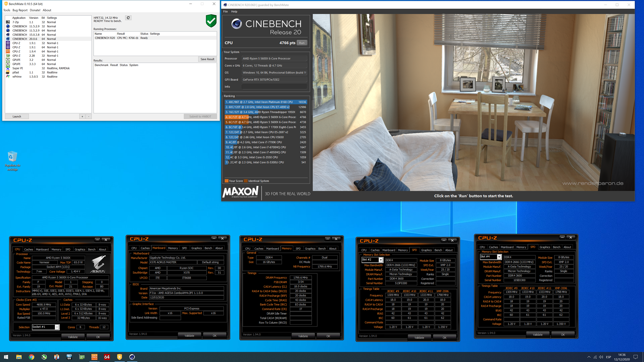Switch to Bench tab in CPU-Z Slot #2 window
The image size is (644, 362).
(438, 250)
